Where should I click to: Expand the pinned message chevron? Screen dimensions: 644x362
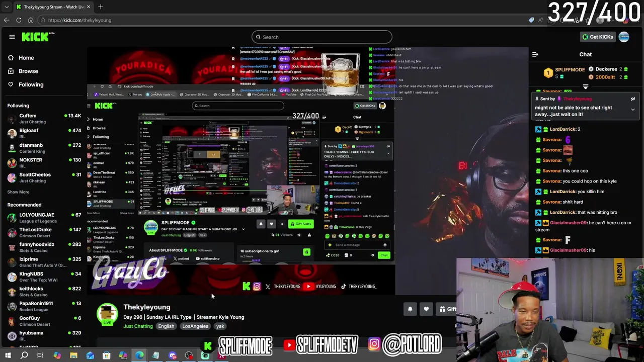pyautogui.click(x=633, y=109)
